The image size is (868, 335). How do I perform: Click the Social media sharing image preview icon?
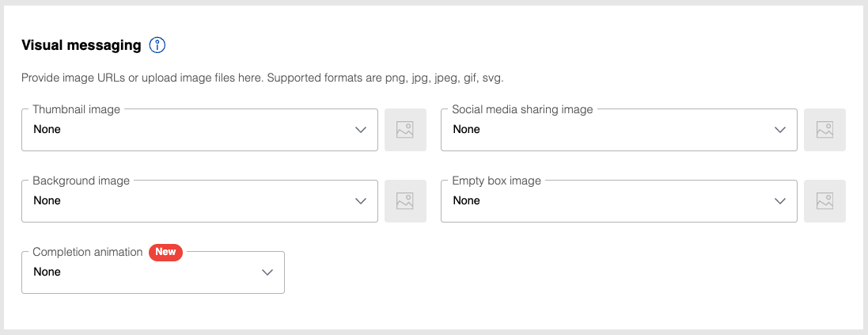point(824,130)
